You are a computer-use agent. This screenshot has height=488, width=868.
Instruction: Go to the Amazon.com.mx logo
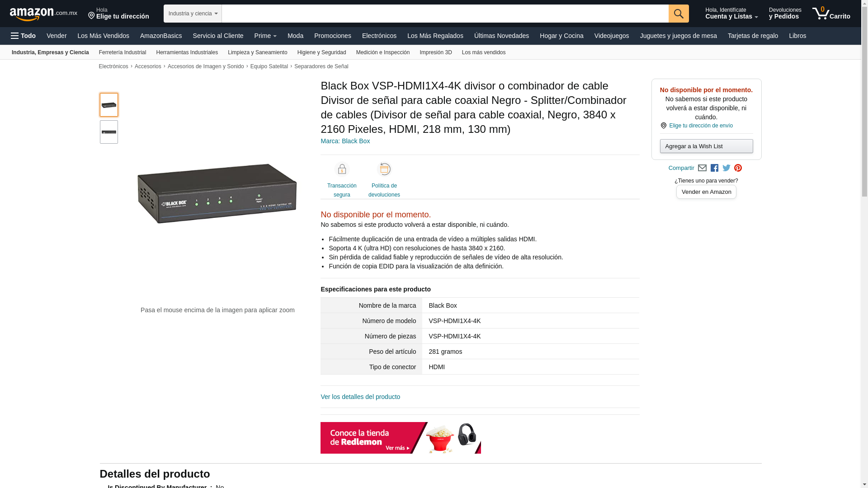(x=43, y=14)
